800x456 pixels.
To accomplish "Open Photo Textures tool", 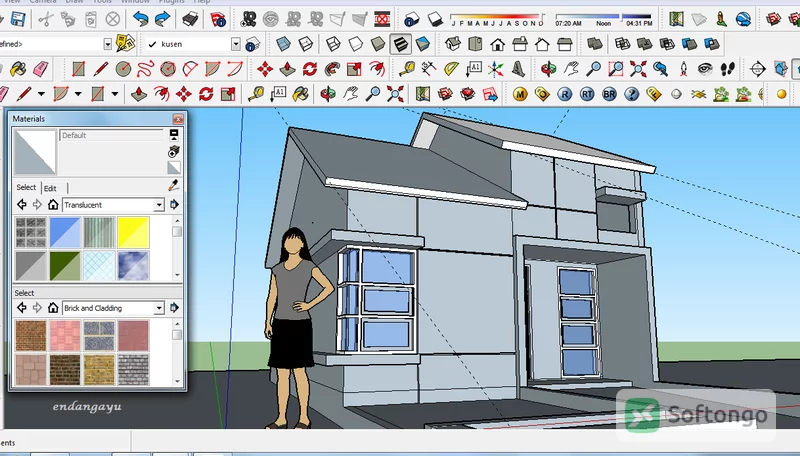I will [721, 20].
